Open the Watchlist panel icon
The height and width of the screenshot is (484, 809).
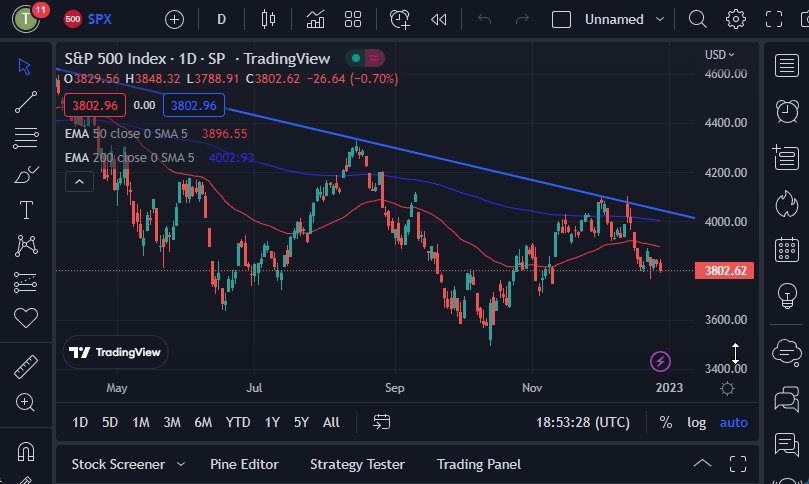pyautogui.click(x=786, y=65)
